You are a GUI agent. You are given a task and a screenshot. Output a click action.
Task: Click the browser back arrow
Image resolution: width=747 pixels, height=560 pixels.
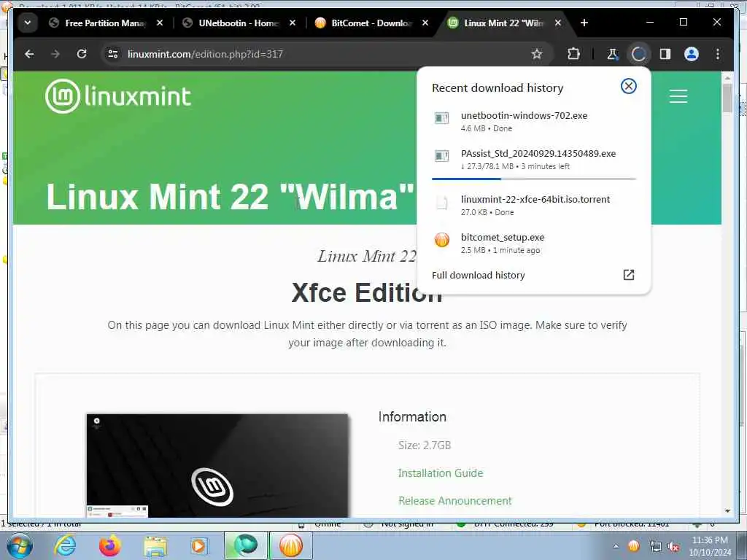click(x=29, y=54)
